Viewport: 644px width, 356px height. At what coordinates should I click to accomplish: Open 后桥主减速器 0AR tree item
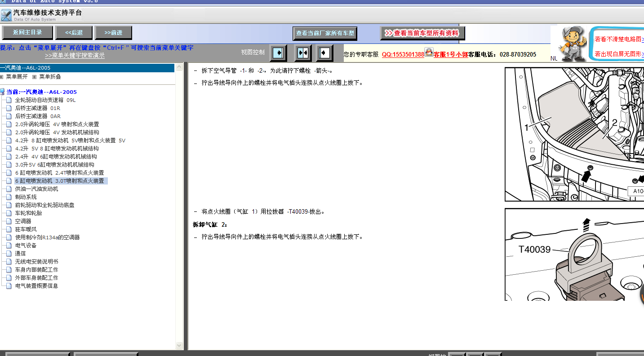(38, 116)
